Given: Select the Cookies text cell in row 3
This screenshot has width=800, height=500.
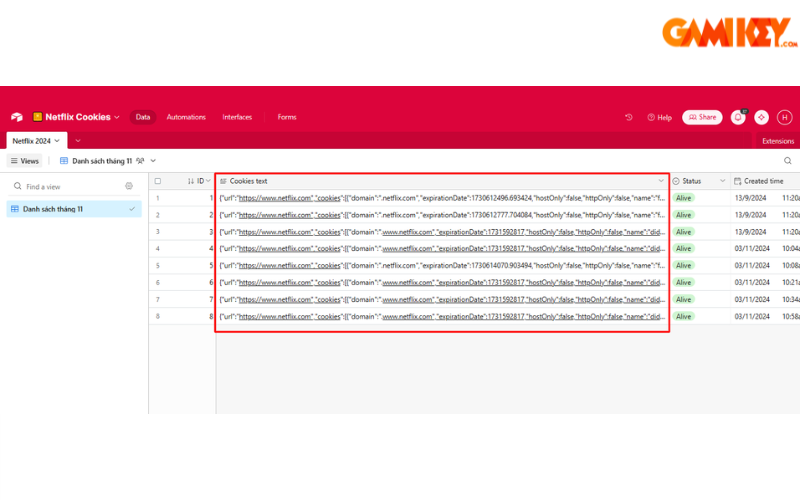Looking at the screenshot, I should click(442, 232).
